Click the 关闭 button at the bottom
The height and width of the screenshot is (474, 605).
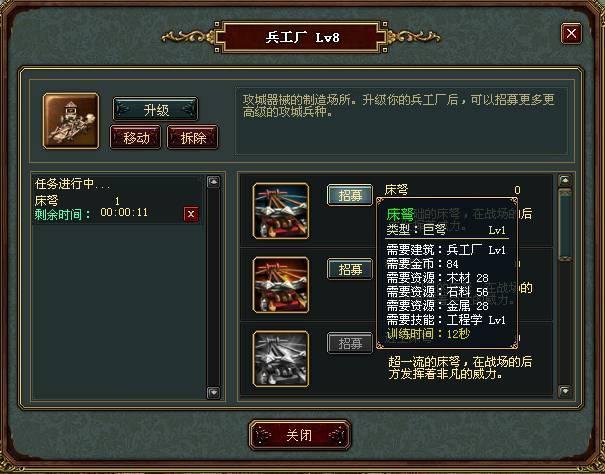pos(300,435)
